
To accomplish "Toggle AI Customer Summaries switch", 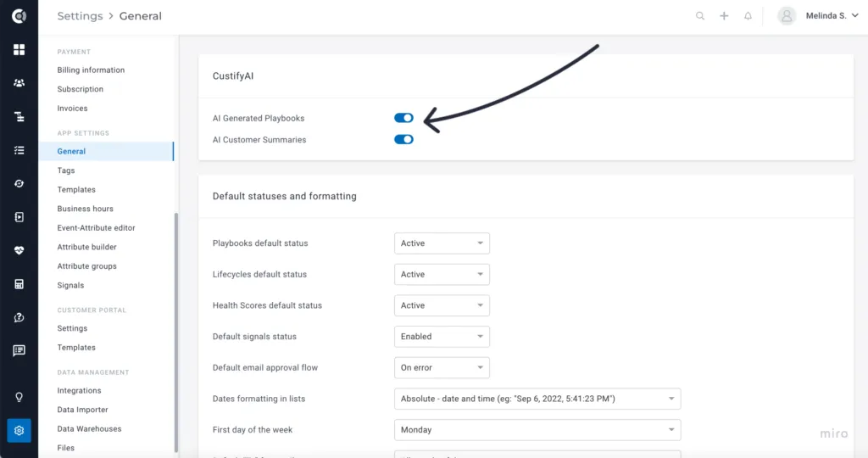I will click(403, 140).
